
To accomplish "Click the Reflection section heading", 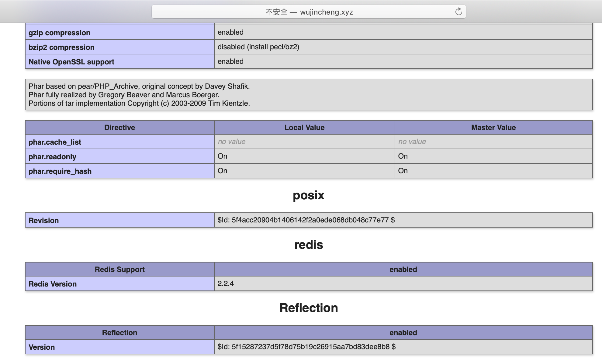I will pos(308,308).
